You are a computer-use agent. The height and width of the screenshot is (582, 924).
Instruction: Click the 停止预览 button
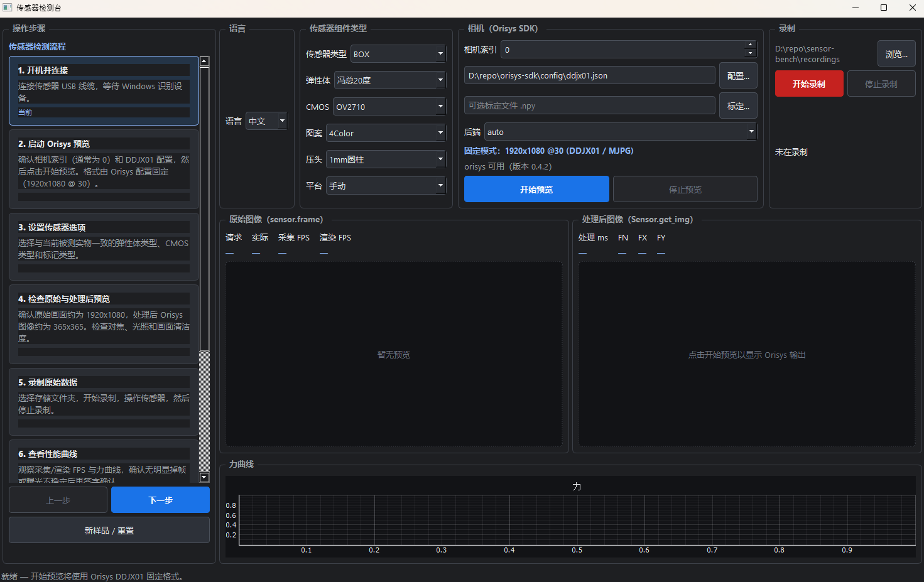(x=685, y=189)
